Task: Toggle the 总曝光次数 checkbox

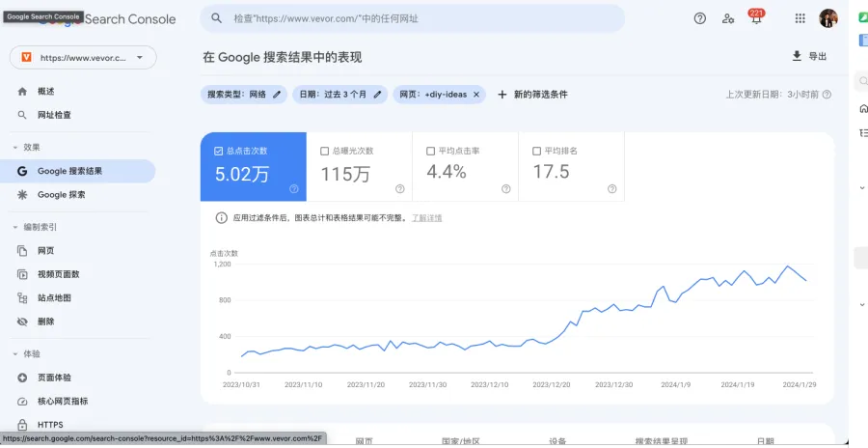Action: pyautogui.click(x=325, y=151)
